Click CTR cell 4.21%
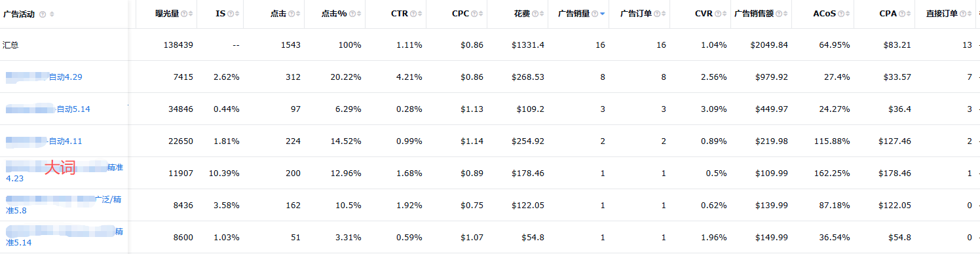The height and width of the screenshot is (254, 980). [409, 77]
